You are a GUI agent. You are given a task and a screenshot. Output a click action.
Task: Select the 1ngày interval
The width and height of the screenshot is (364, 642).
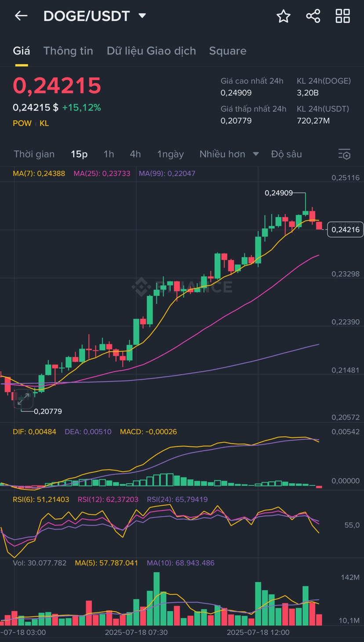pyautogui.click(x=171, y=154)
